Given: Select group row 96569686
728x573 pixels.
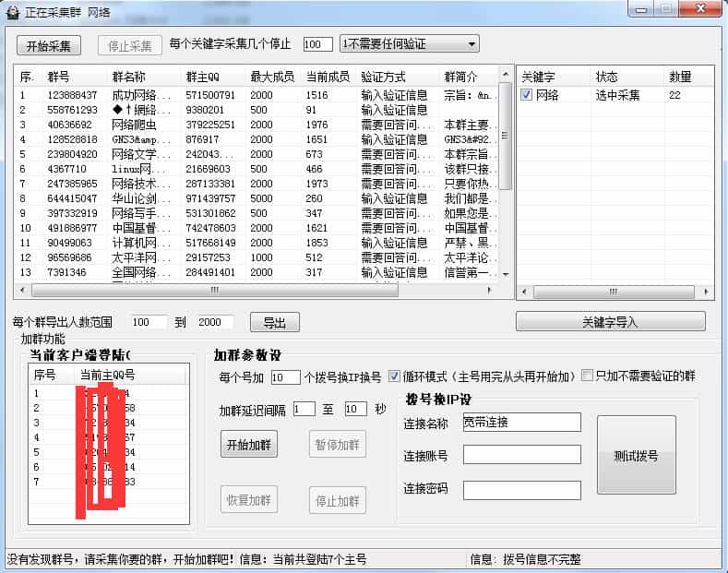Looking at the screenshot, I should [257, 257].
